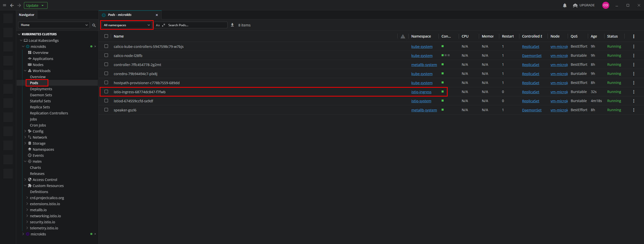Open Applications in the navigator
This screenshot has height=244, width=644.
[43, 59]
